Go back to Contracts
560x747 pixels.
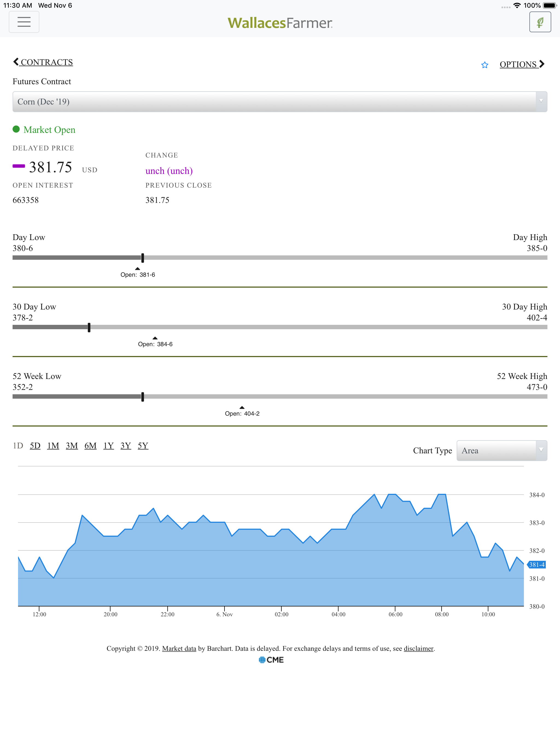pos(43,62)
